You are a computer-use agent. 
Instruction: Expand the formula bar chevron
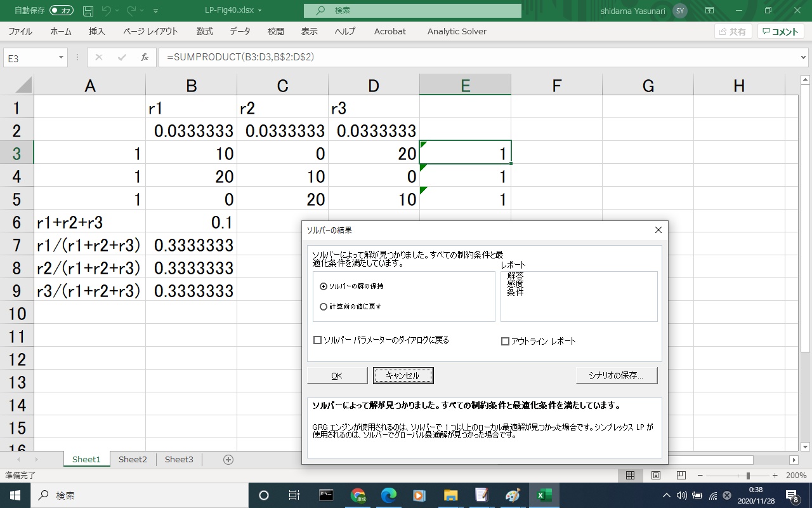[804, 58]
